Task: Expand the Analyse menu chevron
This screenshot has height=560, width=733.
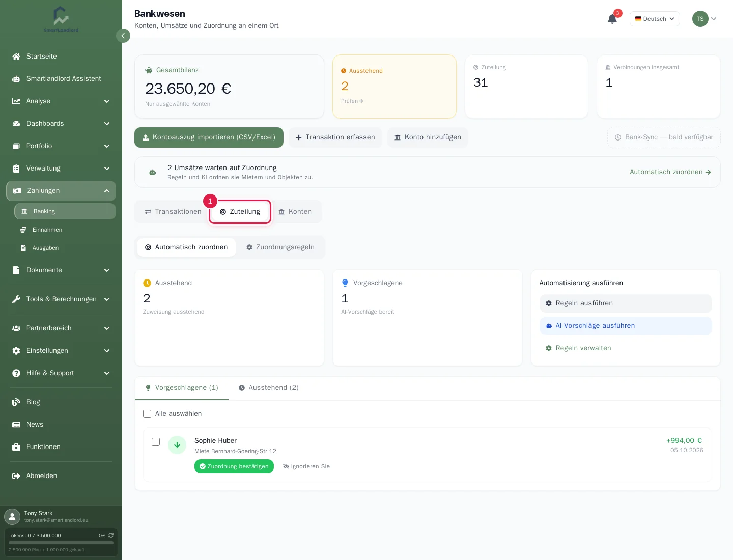Action: tap(107, 101)
